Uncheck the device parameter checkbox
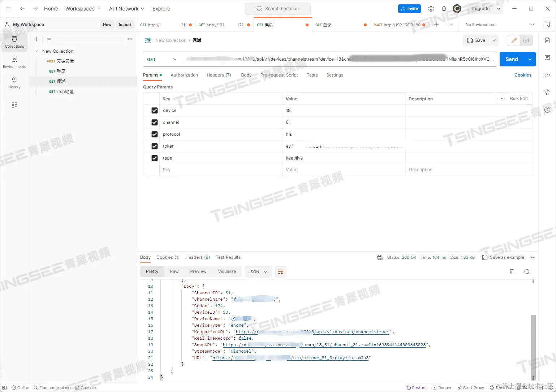Viewport: 556px width, 392px height. point(155,110)
